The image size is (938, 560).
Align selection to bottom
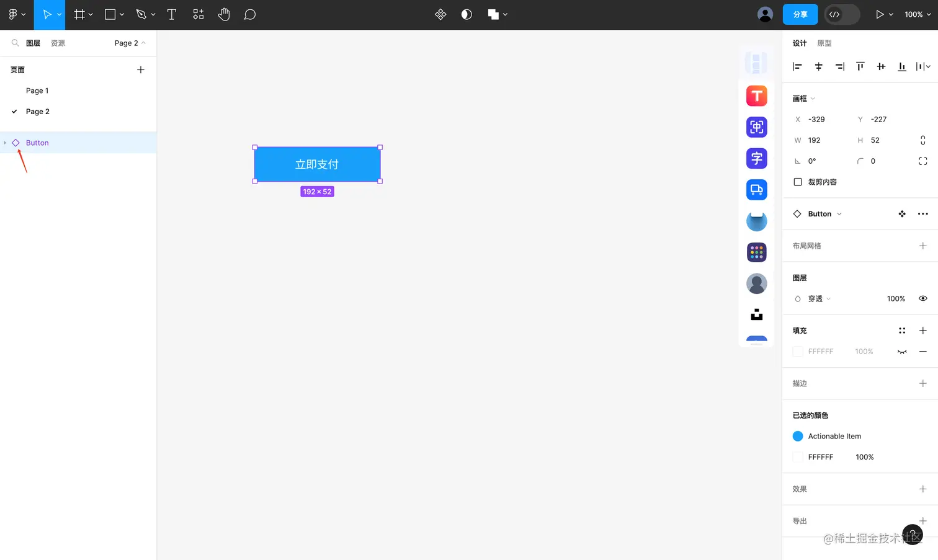point(902,66)
